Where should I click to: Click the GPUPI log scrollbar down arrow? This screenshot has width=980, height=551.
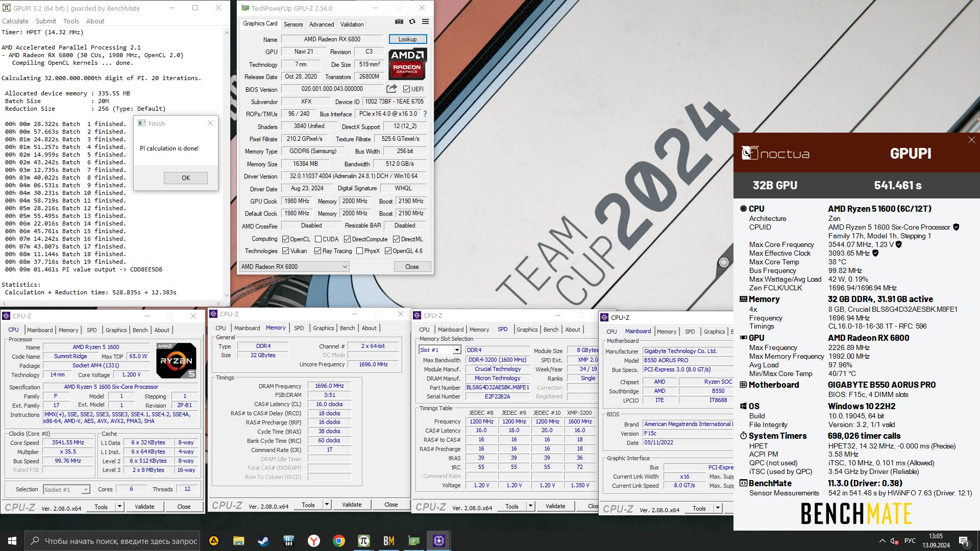coord(227,295)
